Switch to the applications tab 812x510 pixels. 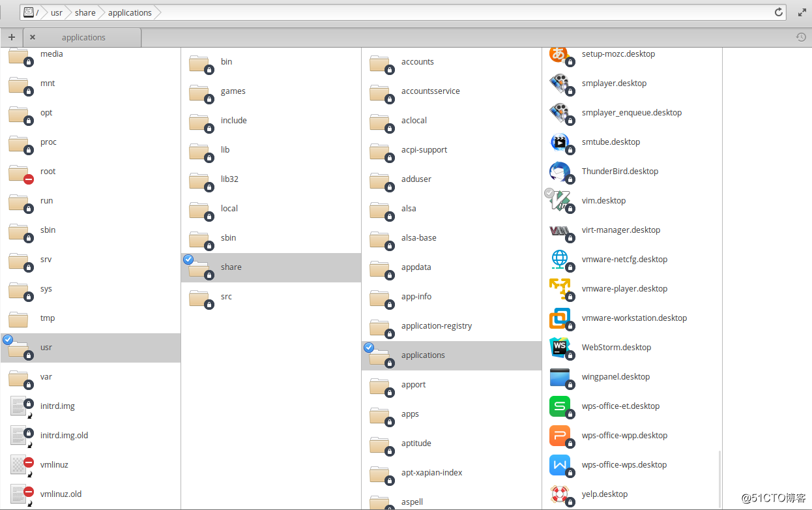coord(83,37)
